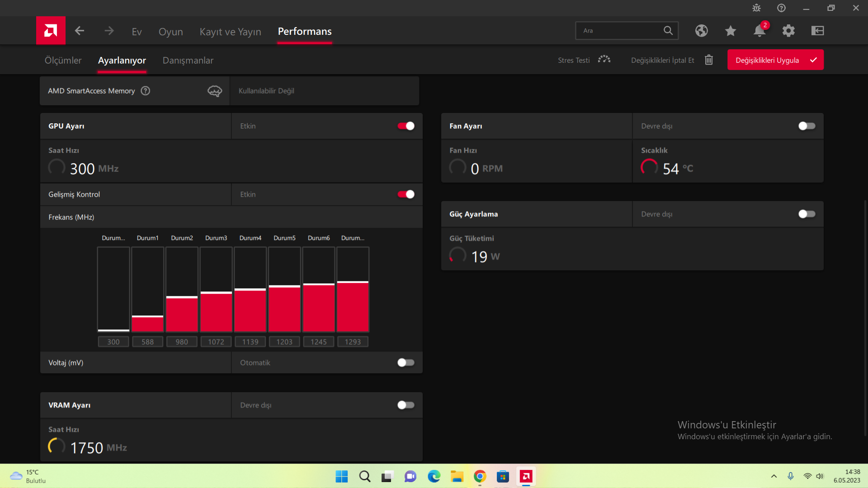The height and width of the screenshot is (488, 868).
Task: Open Microsoft Edge from the taskbar
Action: 434,476
